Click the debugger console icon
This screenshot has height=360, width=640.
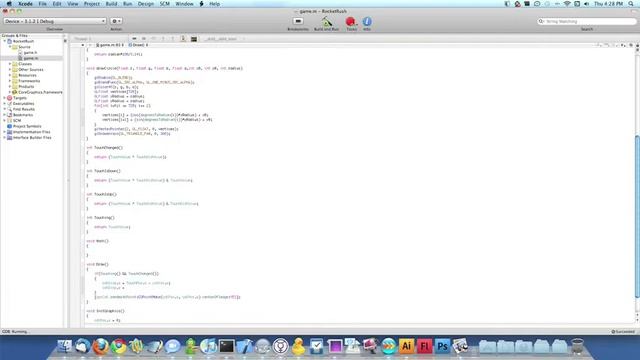point(194,39)
